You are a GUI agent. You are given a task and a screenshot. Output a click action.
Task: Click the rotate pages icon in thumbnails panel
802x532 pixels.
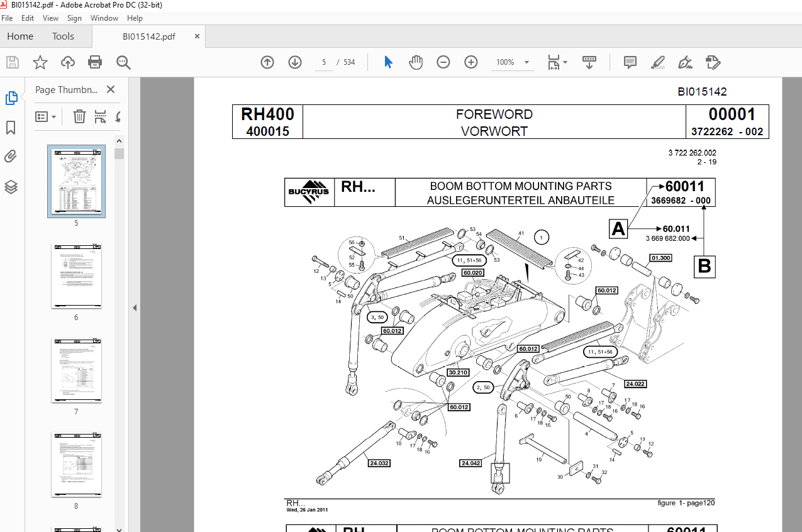(x=118, y=116)
